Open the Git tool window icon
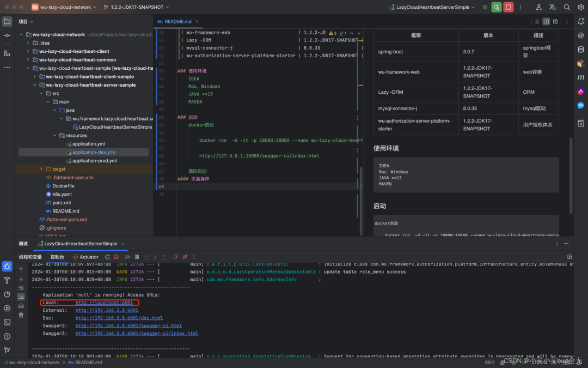 (7, 350)
